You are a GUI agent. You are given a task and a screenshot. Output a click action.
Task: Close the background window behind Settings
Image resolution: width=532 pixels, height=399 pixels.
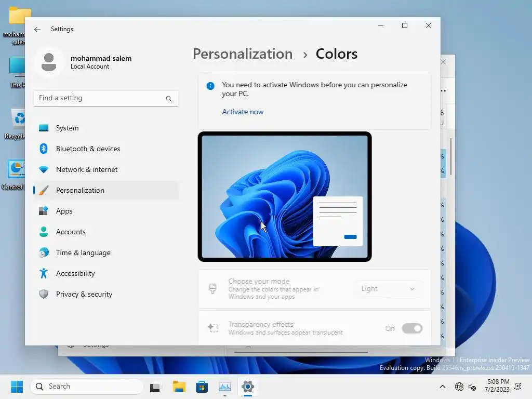tap(444, 62)
